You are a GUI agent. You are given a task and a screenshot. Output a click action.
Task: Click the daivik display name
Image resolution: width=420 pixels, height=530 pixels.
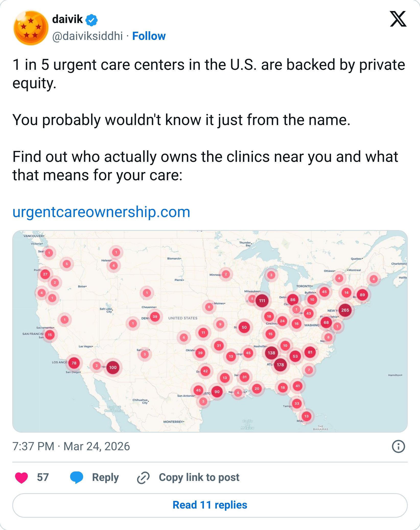pos(67,19)
